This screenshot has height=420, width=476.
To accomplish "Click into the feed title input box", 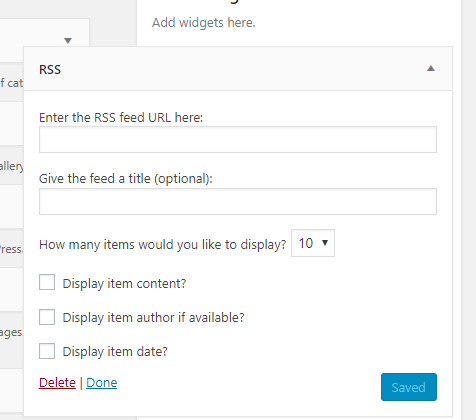I will click(238, 202).
